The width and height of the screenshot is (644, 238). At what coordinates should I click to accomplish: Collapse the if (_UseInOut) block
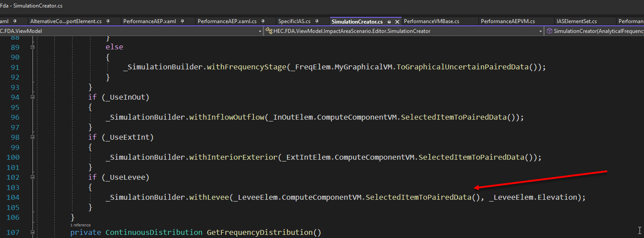click(33, 97)
